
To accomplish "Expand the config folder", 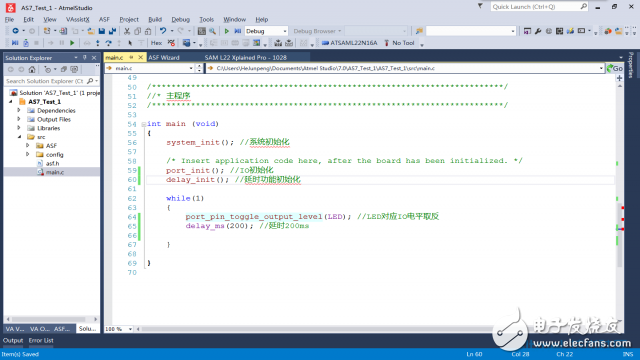I will point(28,154).
